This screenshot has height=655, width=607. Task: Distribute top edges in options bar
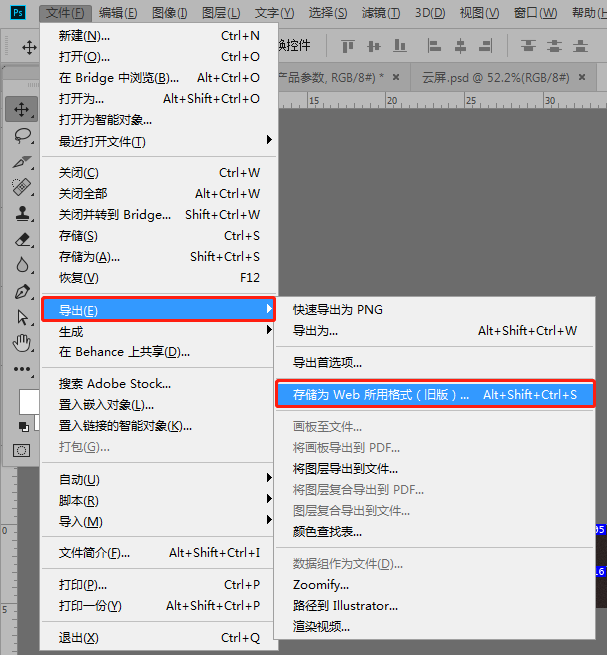click(x=528, y=46)
